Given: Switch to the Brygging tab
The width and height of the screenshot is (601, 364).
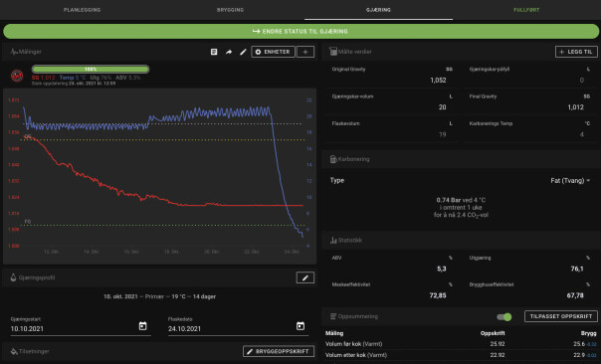Looking at the screenshot, I should (231, 10).
